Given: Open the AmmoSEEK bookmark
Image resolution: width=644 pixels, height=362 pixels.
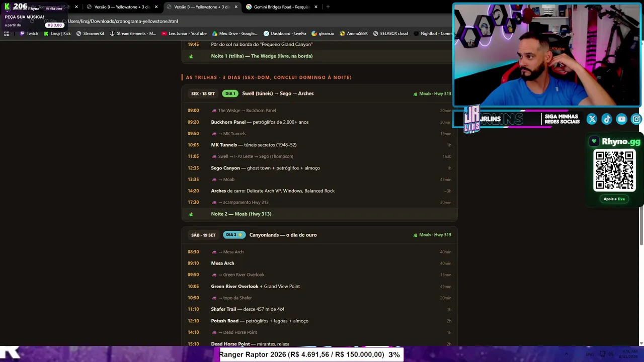Looking at the screenshot, I should pos(354,34).
